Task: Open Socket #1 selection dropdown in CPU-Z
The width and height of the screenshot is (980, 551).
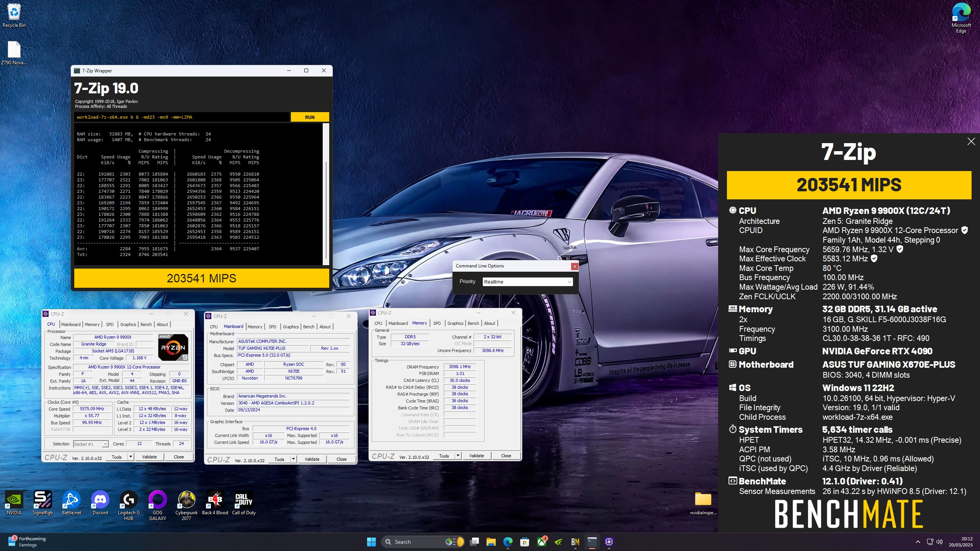Action: point(91,444)
